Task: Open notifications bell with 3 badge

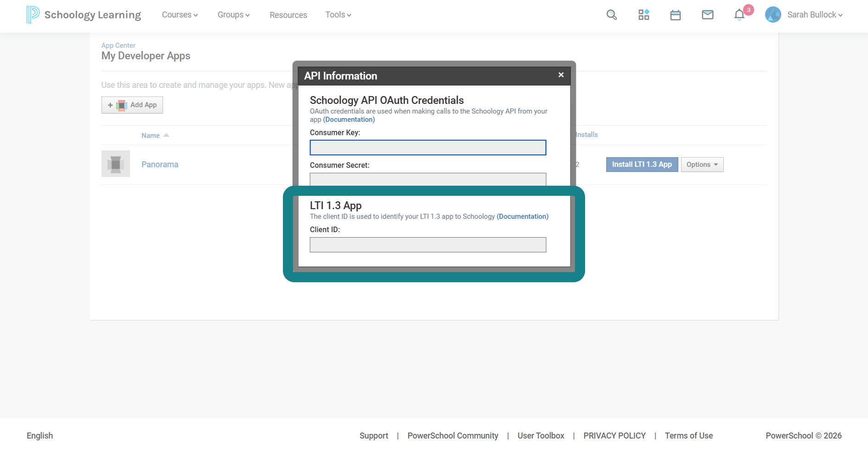Action: point(739,15)
